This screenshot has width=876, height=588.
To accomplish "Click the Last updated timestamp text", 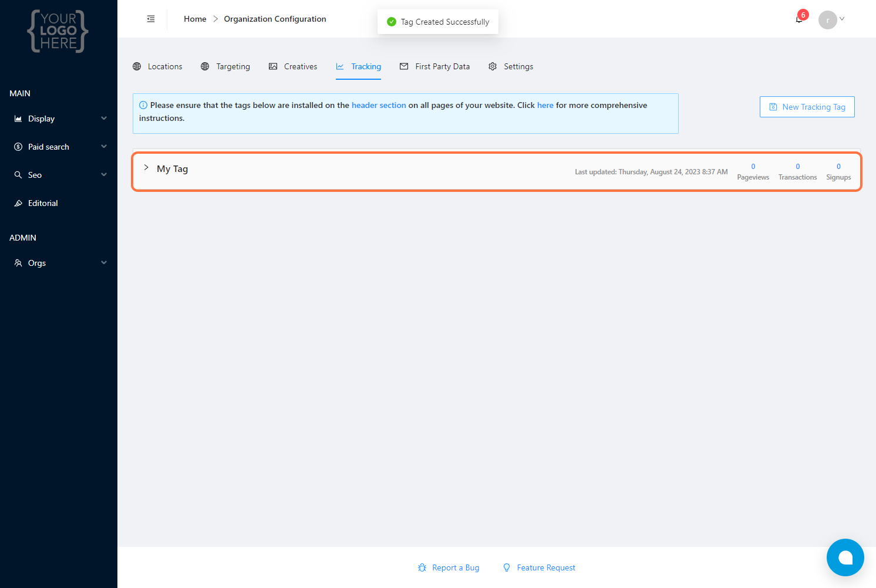I will [x=651, y=172].
